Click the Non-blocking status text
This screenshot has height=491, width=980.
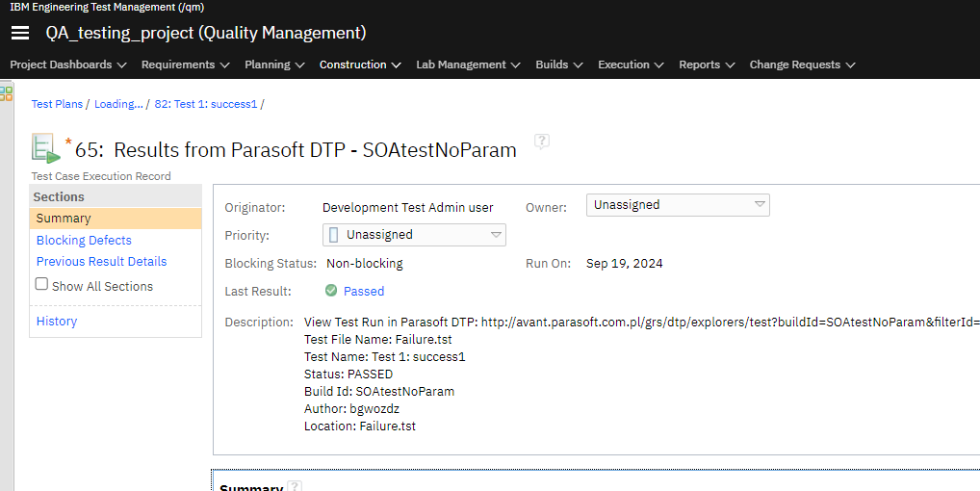point(365,263)
